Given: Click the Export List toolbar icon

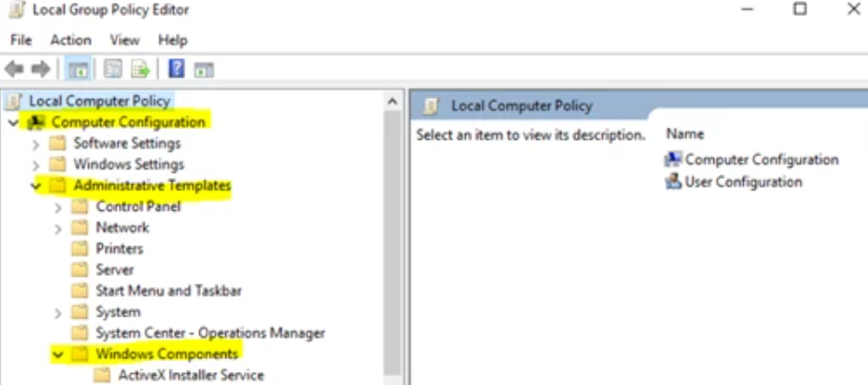Looking at the screenshot, I should tap(141, 69).
